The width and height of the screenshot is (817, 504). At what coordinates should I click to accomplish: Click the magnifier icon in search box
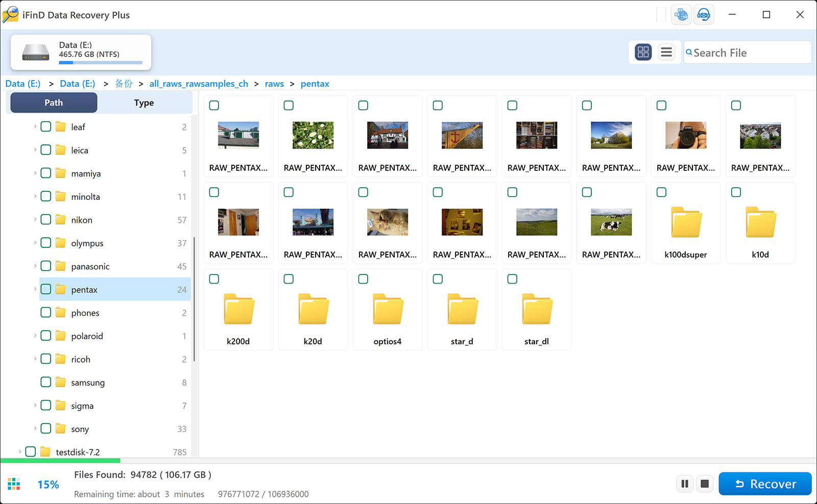(x=689, y=52)
